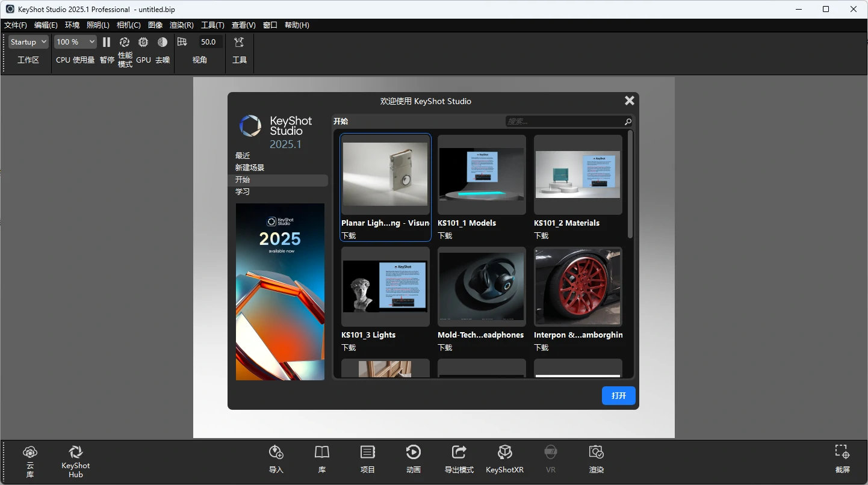Expand the Startup workspace dropdown

click(x=28, y=42)
